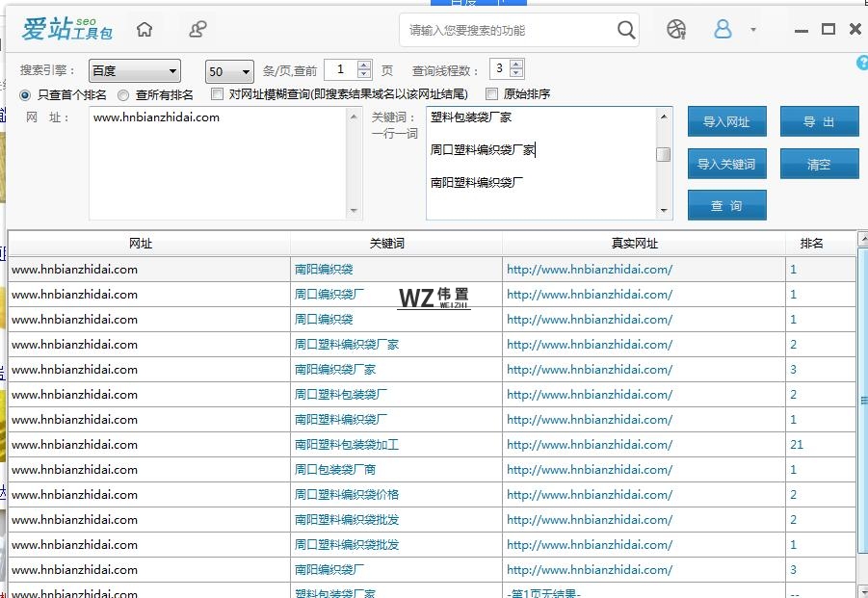This screenshot has height=598, width=868.
Task: Click the 导入关键词 button
Action: point(726,164)
